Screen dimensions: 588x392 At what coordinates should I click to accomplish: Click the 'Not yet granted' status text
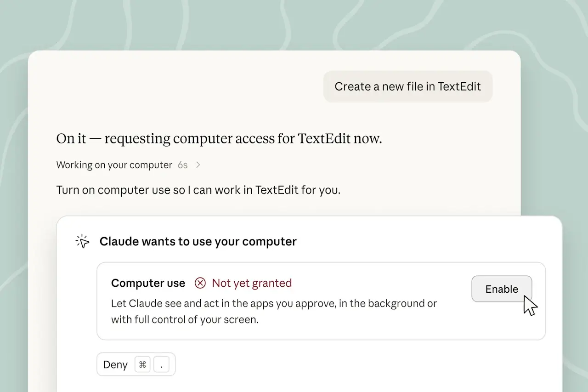[252, 283]
